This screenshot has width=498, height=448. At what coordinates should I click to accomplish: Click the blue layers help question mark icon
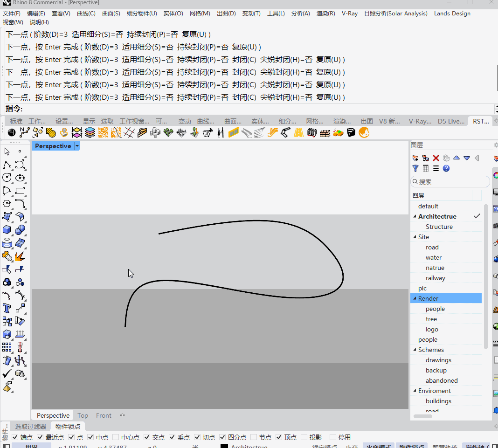[446, 168]
